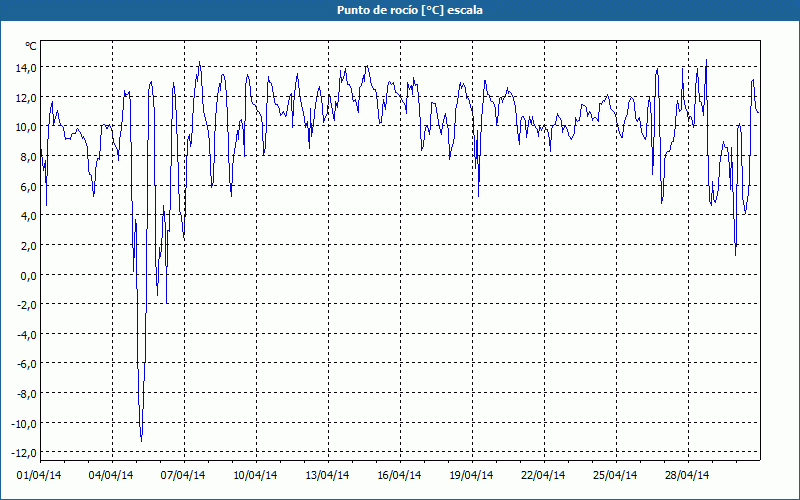Click the 8,0 y-axis label

29,157
